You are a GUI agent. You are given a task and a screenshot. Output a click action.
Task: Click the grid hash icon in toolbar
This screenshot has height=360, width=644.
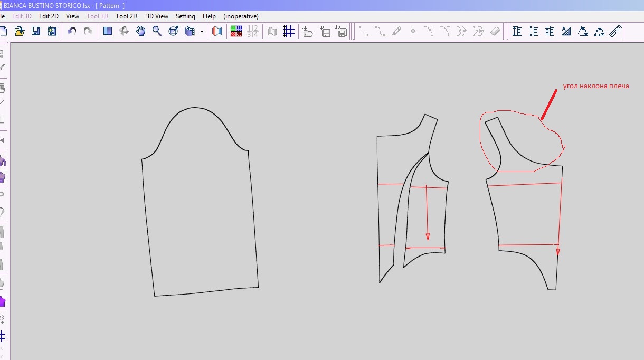[288, 32]
